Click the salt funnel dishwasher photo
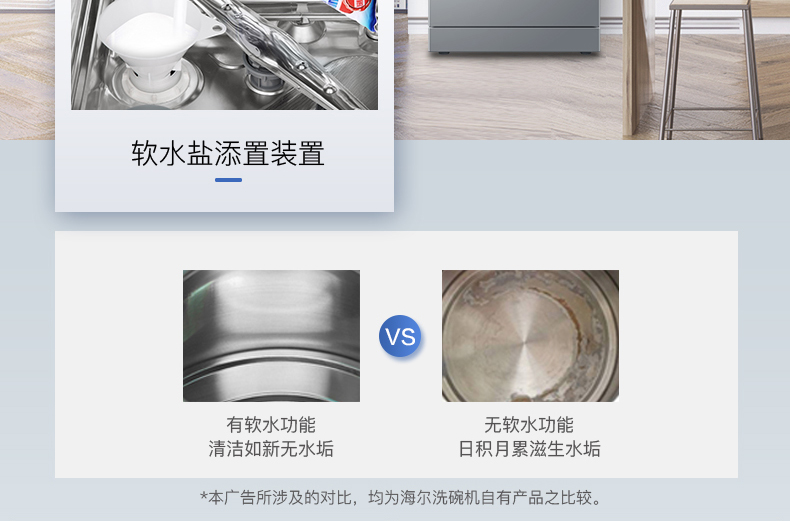 [x=224, y=54]
